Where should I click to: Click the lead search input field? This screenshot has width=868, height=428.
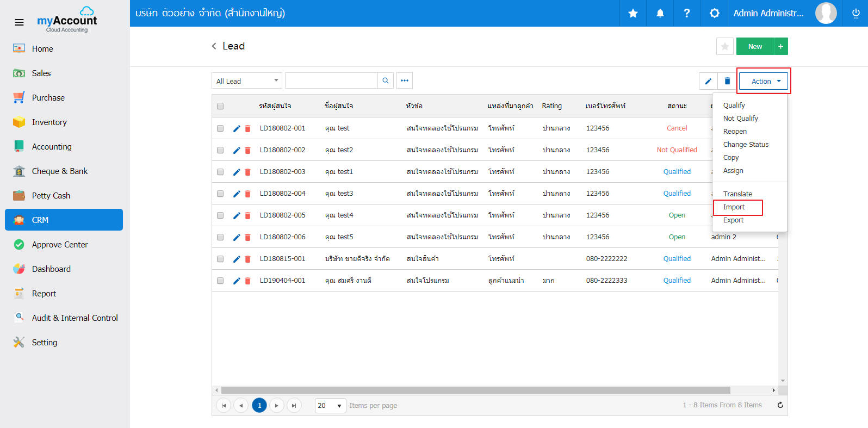click(x=331, y=80)
